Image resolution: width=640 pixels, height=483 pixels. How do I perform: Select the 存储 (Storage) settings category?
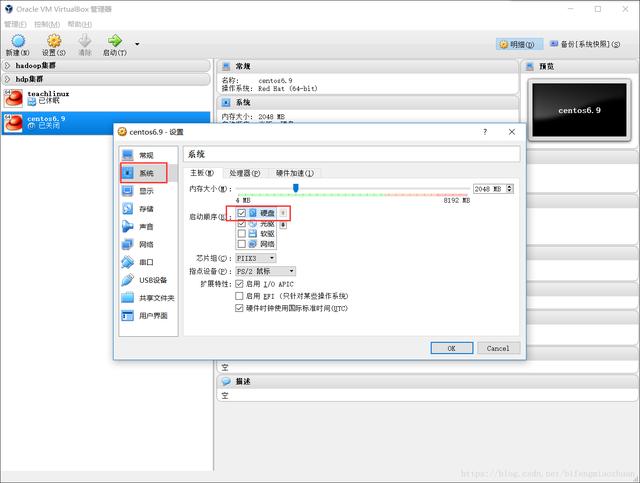149,209
